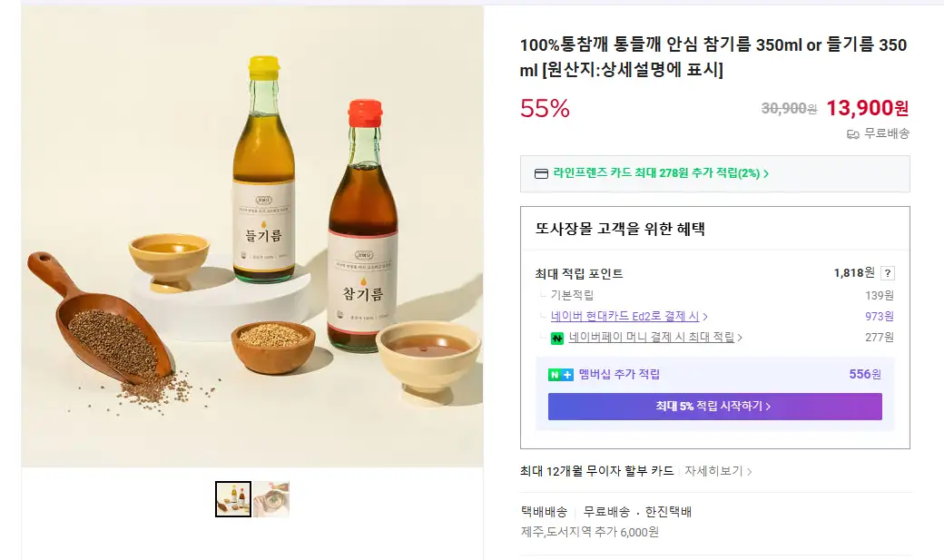944x560 pixels.
Task: Click the red 13,900원 sale price
Action: point(867,108)
